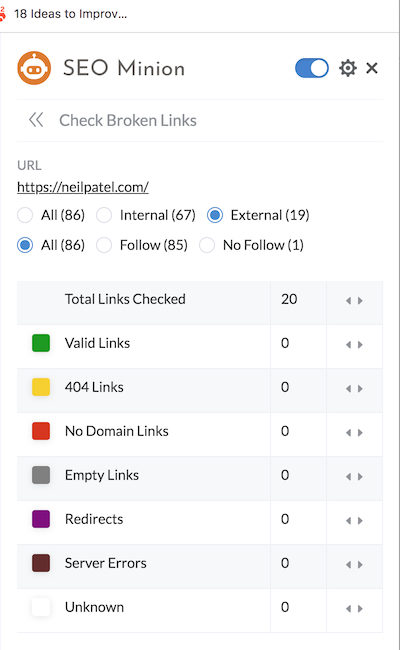Go back using the double chevron icon

point(36,120)
